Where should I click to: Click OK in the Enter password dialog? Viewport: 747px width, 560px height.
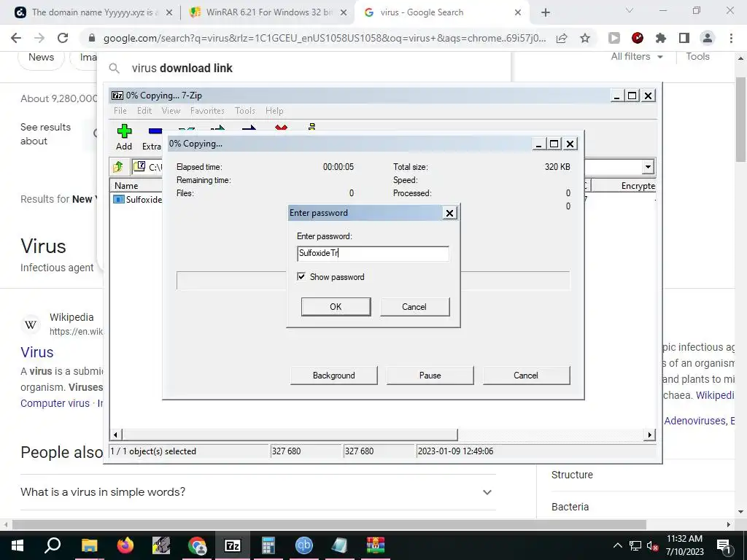pos(336,307)
